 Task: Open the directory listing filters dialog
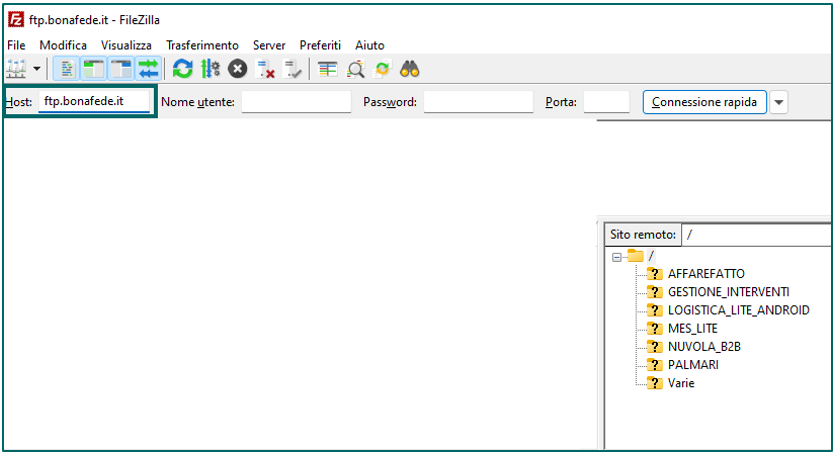(327, 69)
